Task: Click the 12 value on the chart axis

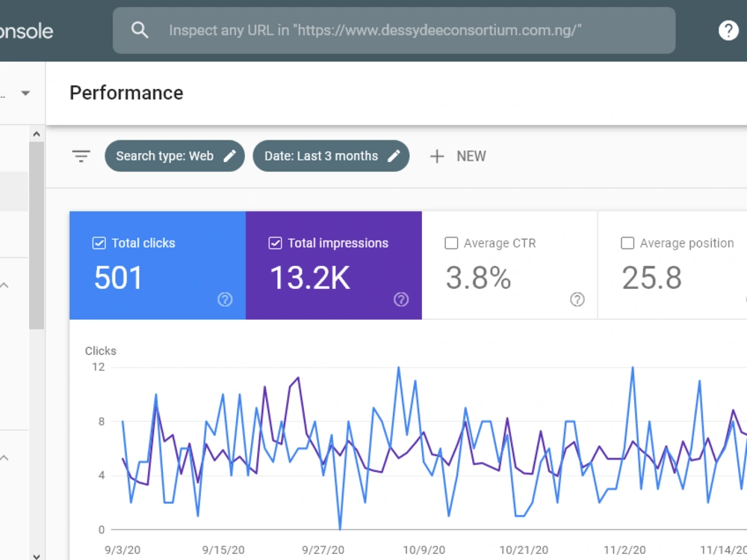Action: 98,367
